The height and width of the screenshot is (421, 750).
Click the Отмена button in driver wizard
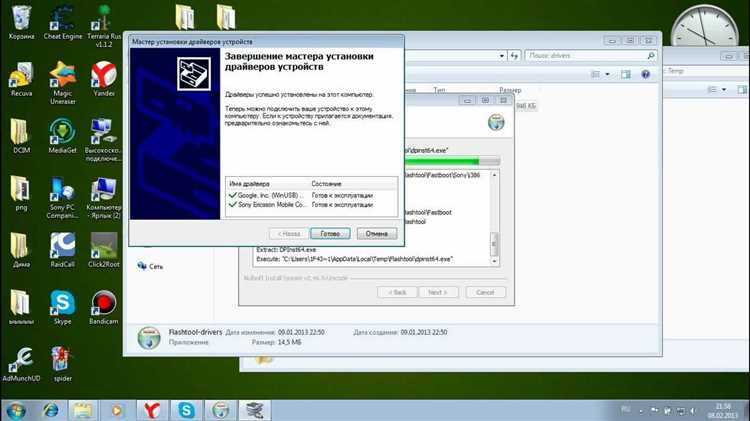(x=376, y=233)
